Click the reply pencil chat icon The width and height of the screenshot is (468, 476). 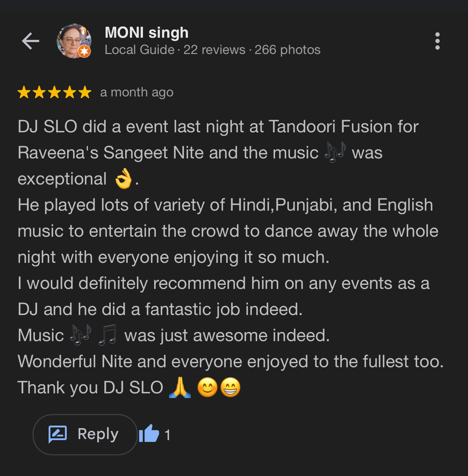coord(58,434)
